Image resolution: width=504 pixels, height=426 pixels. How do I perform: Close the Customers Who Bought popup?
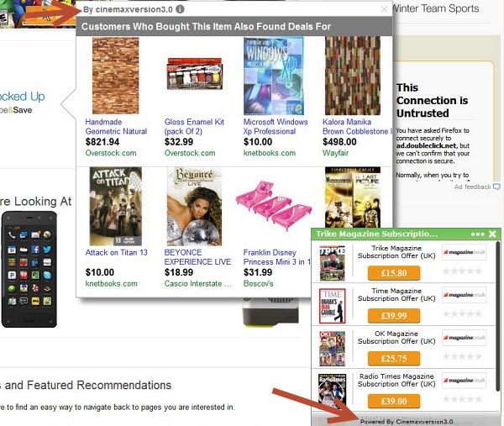[384, 9]
